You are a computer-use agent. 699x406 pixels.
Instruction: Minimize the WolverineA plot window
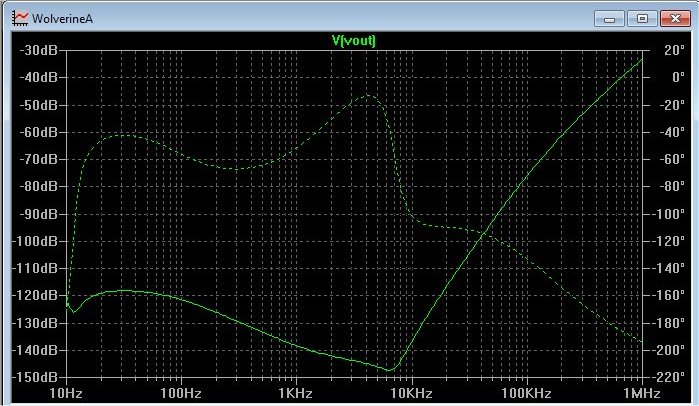pos(609,19)
